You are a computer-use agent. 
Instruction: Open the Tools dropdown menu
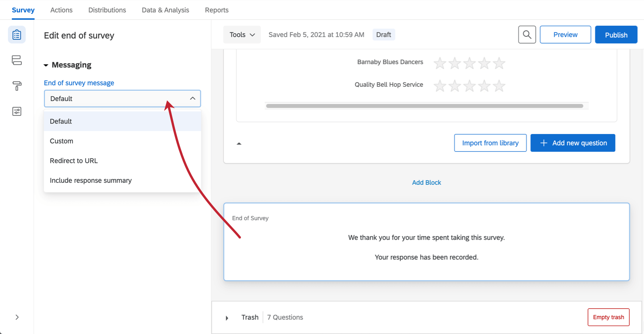[242, 35]
